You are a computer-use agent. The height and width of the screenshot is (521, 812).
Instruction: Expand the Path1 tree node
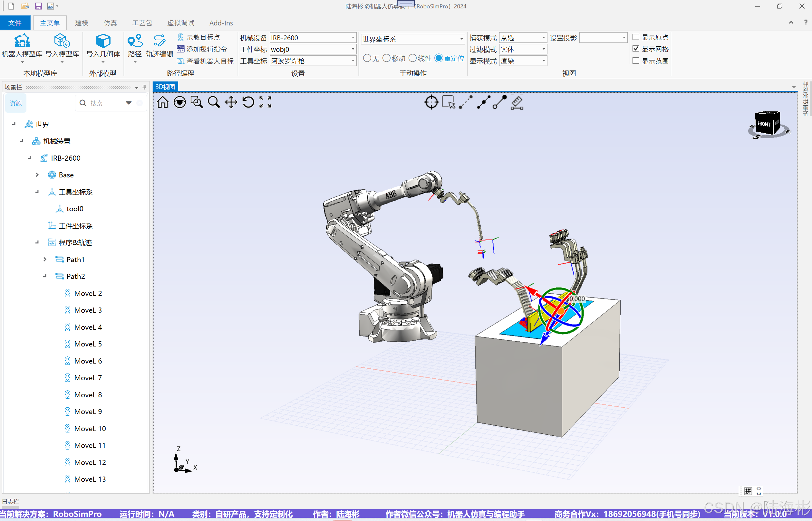pos(45,260)
